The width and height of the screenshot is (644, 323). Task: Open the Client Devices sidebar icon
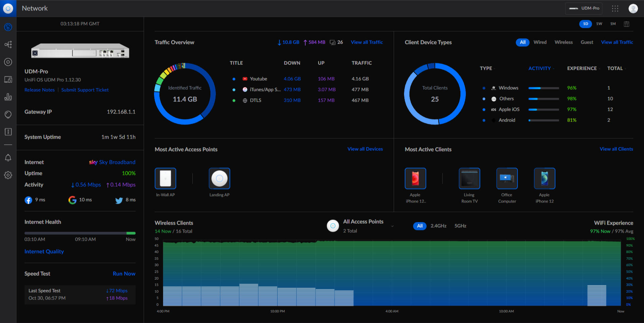8,80
